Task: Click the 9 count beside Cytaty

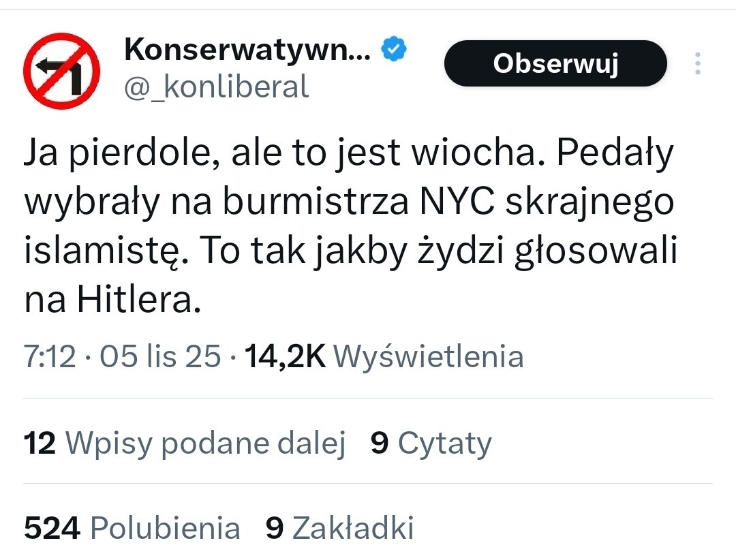Action: pos(380,444)
